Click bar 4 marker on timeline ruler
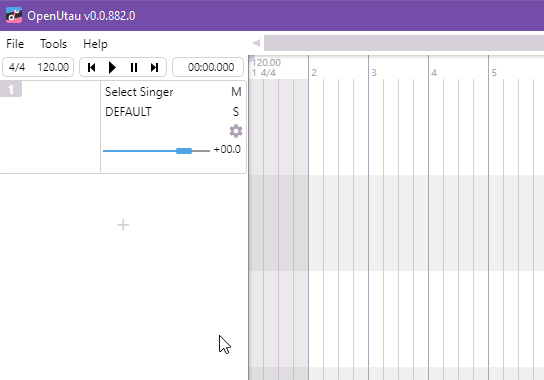The image size is (544, 380). tap(434, 73)
